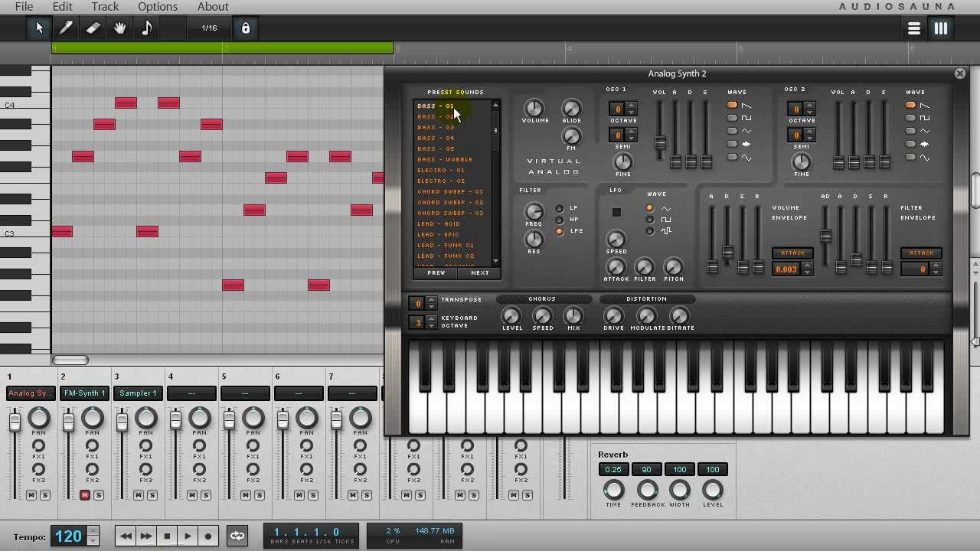Switch to the mixer bars view icon
The image size is (980, 551).
click(x=940, y=29)
